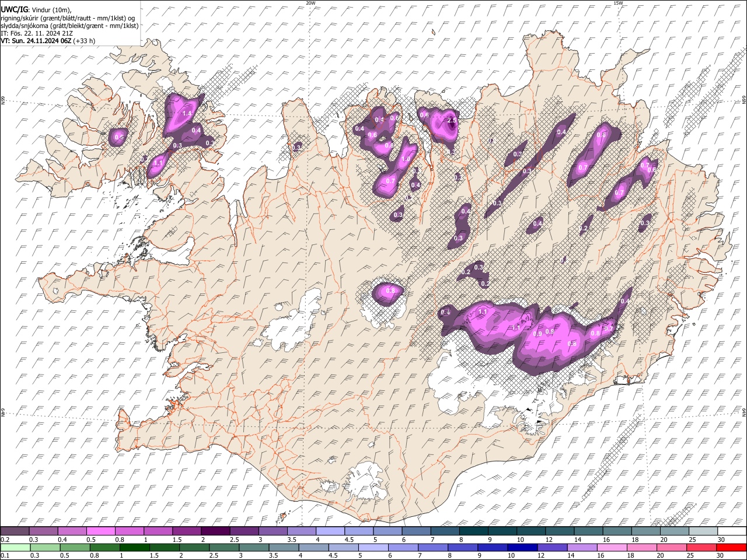Screen dimensions: 747x560
Task: Click the '4.5' label under the purple snow scale
Action: [349, 540]
